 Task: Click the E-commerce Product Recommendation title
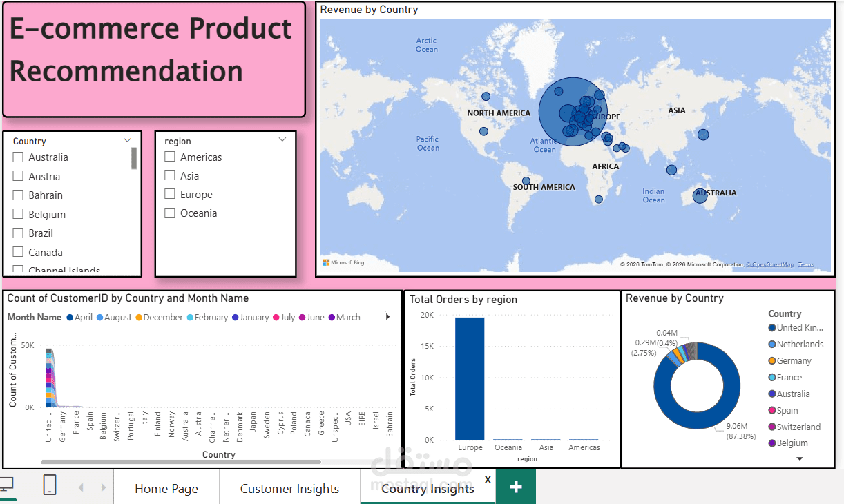click(151, 50)
